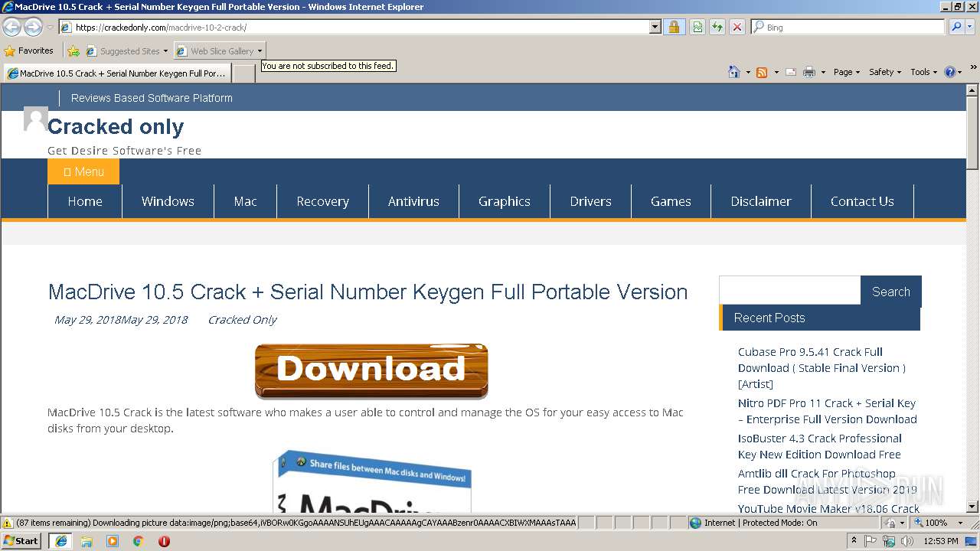Open Nitro PDF Pro 11 Crack post
Image resolution: width=980 pixels, height=551 pixels.
coord(827,411)
